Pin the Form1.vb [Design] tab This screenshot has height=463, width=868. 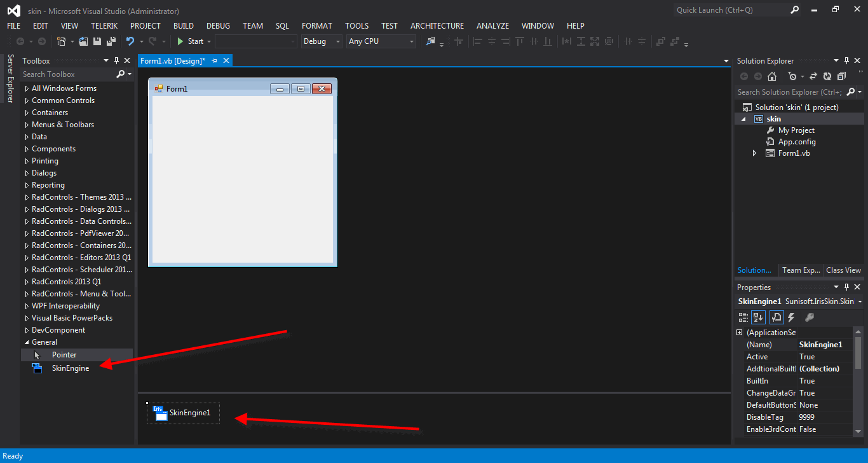pos(214,61)
